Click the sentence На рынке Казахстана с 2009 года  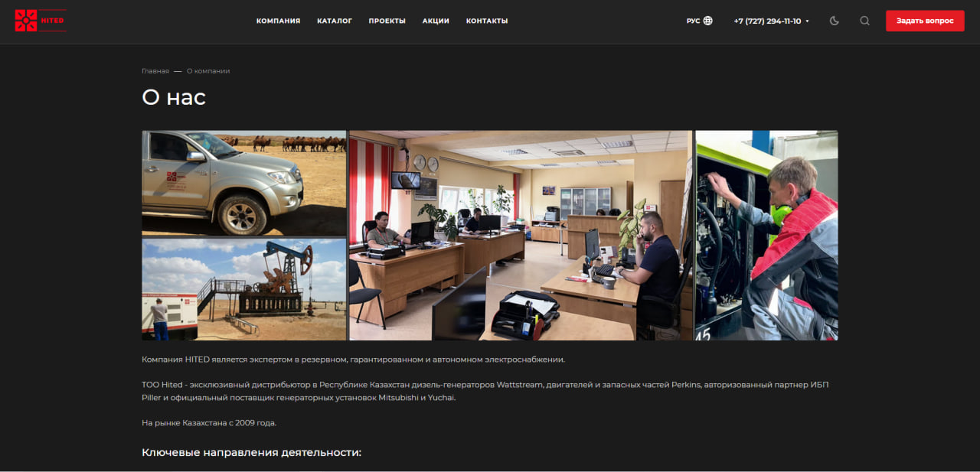(209, 422)
